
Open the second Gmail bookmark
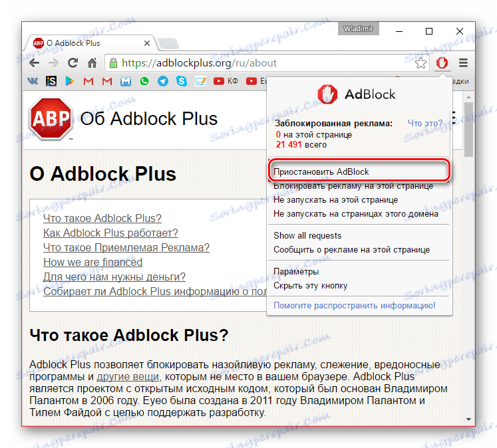[107, 81]
